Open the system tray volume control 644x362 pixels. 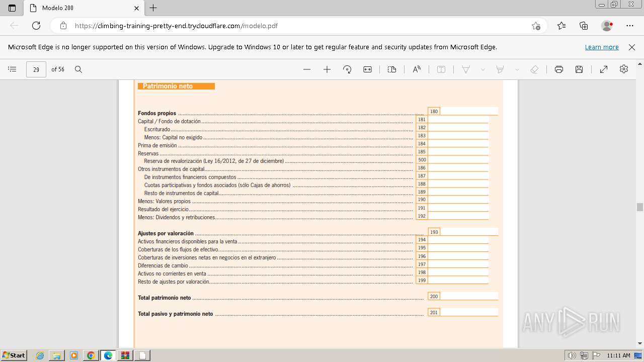pyautogui.click(x=572, y=355)
